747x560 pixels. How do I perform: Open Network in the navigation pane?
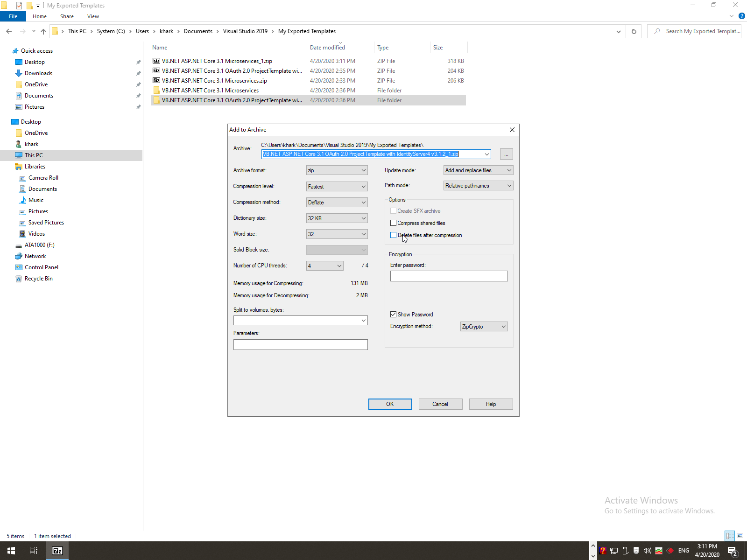(x=35, y=256)
